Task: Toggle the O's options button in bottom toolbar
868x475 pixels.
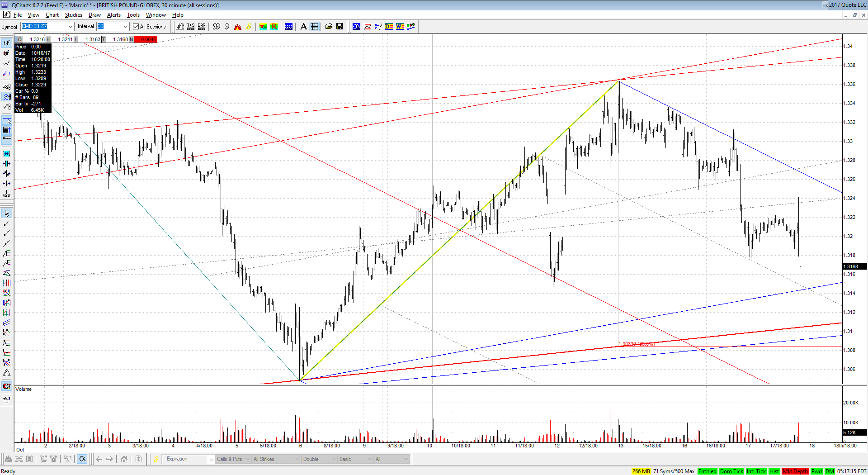Action: (x=82, y=459)
